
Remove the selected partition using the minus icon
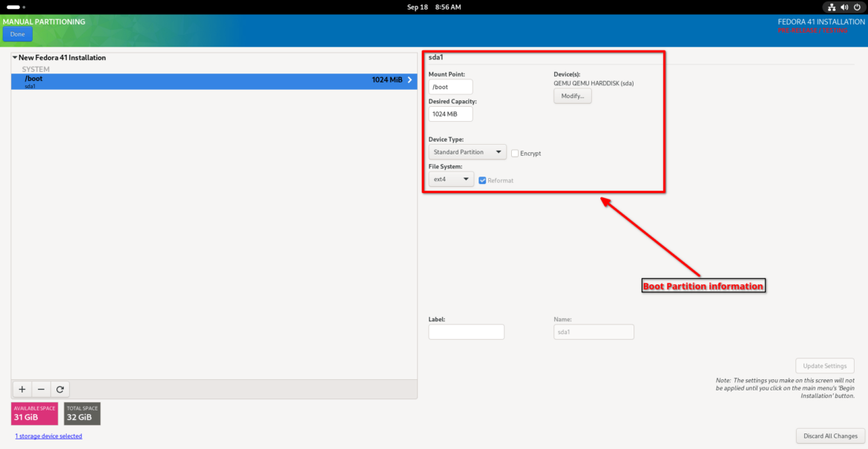[x=41, y=389]
